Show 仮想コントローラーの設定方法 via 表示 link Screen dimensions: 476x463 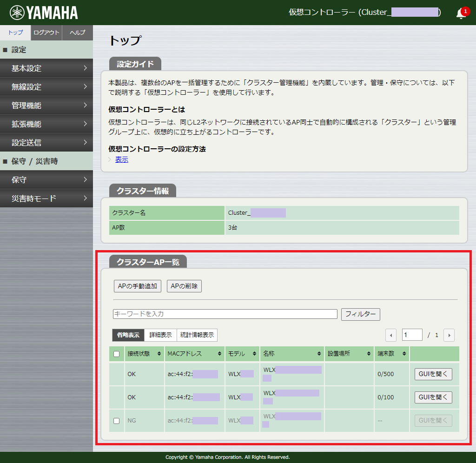click(122, 160)
